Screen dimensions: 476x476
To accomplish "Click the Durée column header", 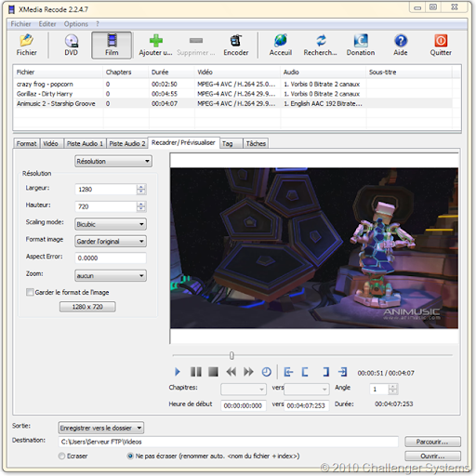I will [x=172, y=72].
